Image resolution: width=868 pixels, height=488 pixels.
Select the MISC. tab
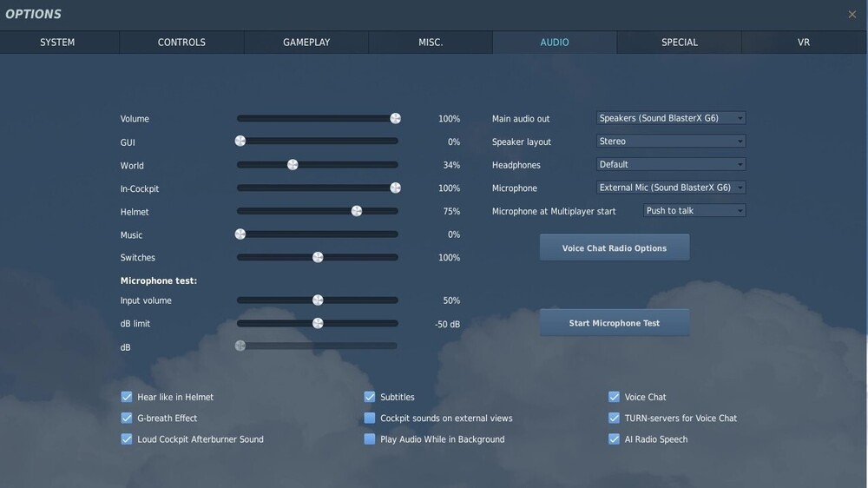pos(431,43)
